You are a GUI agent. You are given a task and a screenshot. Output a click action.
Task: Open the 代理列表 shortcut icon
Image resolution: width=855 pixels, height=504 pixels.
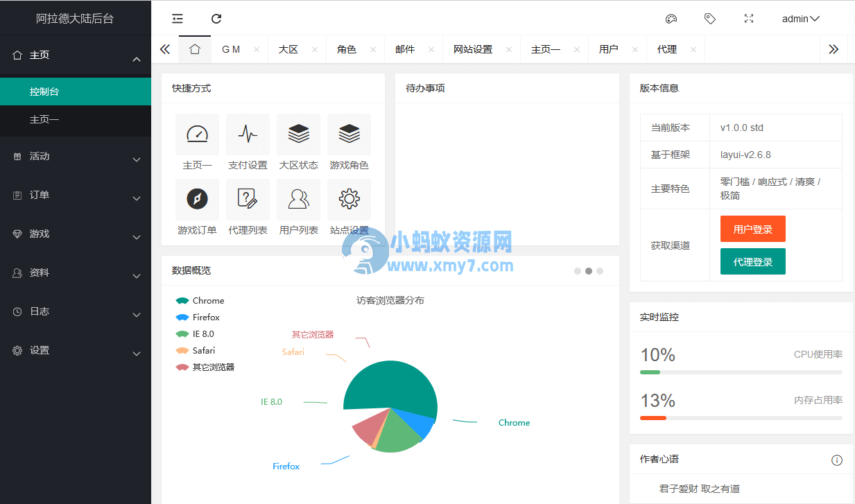pyautogui.click(x=248, y=200)
